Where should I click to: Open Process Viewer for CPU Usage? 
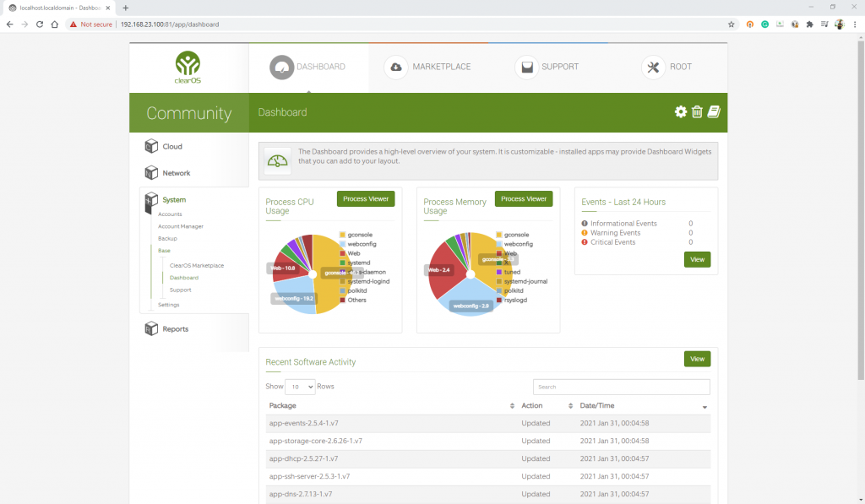pos(366,198)
